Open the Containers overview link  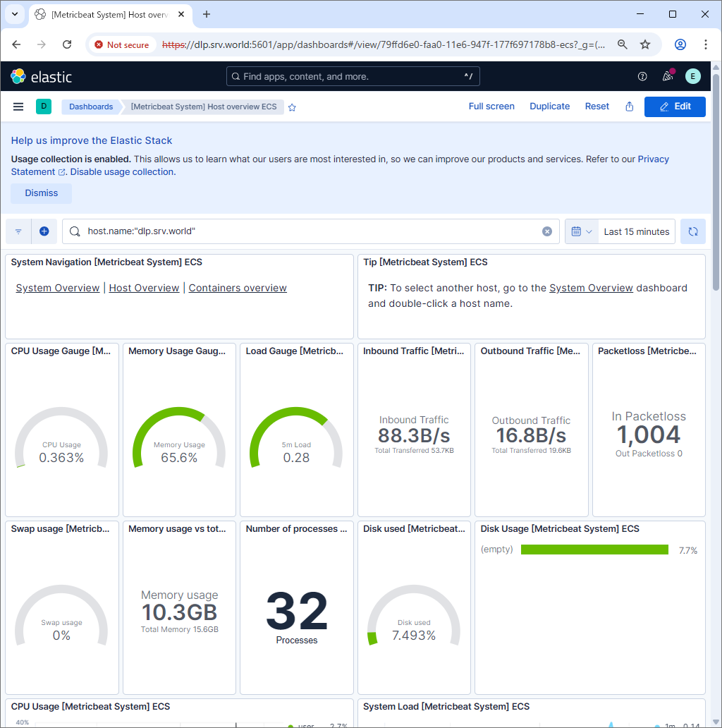click(238, 288)
